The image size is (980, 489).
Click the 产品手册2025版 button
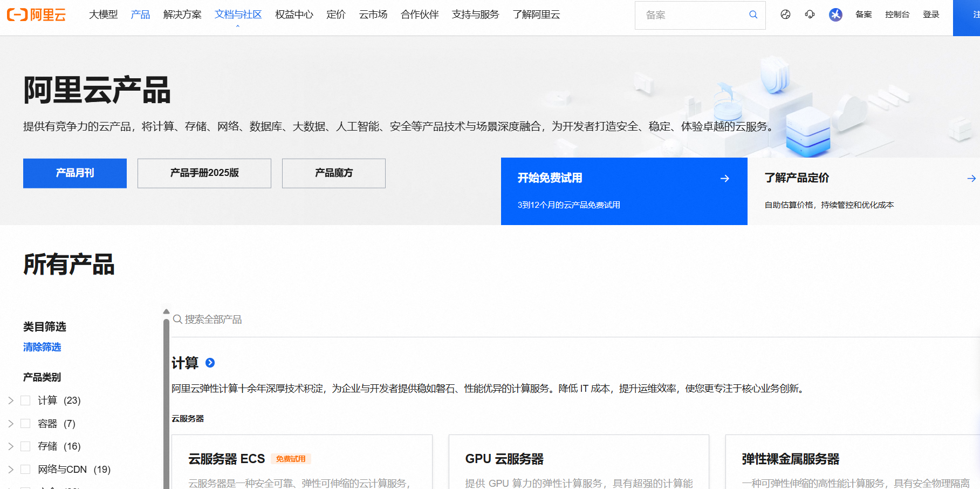pos(204,173)
